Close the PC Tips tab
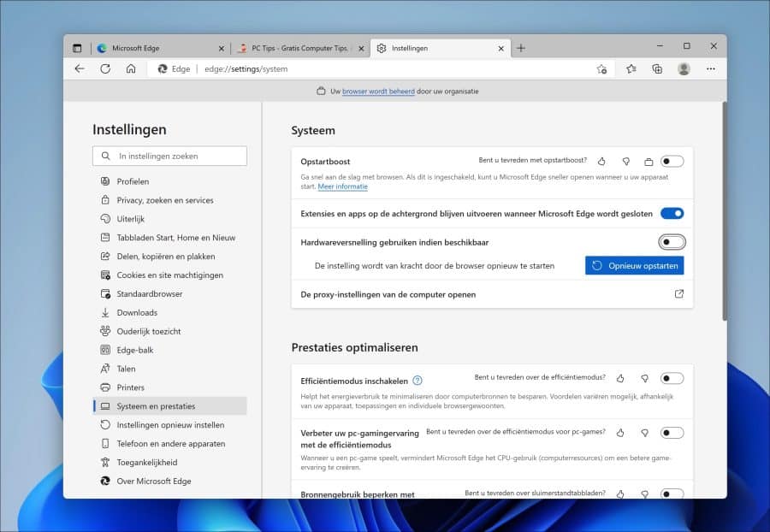770x532 pixels. point(361,49)
